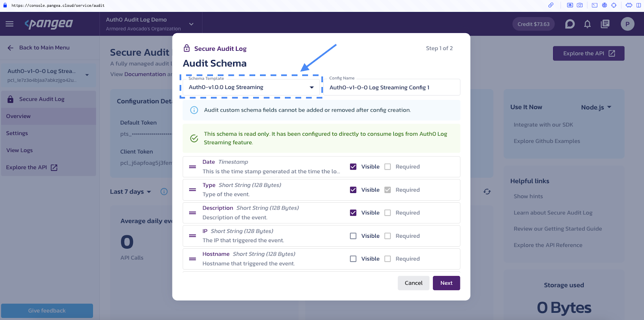This screenshot has width=644, height=320.
Task: Open Explore the API Reference link
Action: click(548, 245)
